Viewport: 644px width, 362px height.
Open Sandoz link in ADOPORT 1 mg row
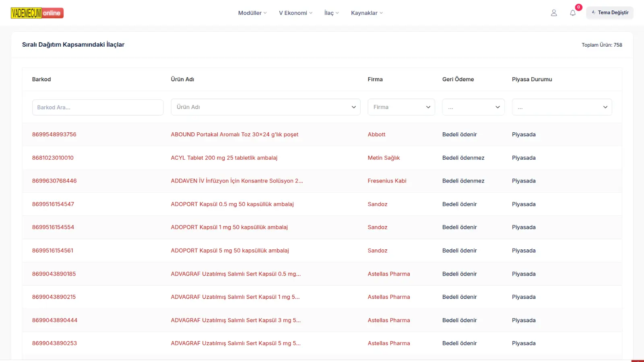click(x=378, y=227)
